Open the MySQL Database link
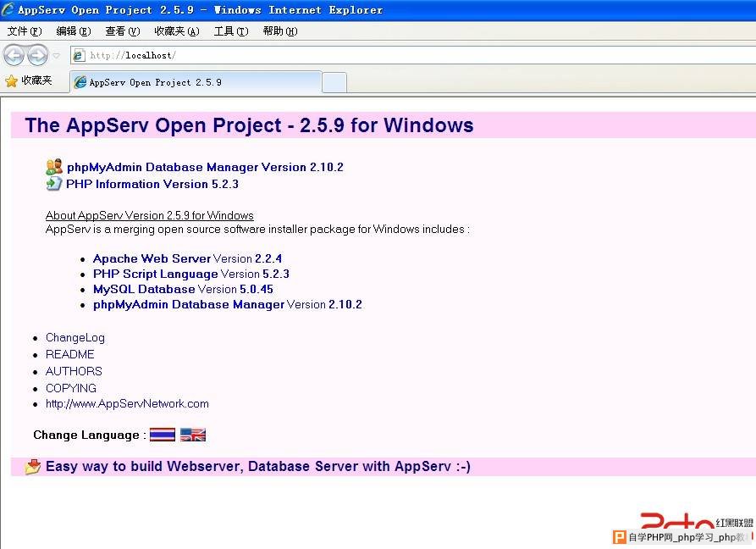The width and height of the screenshot is (756, 549). tap(144, 289)
